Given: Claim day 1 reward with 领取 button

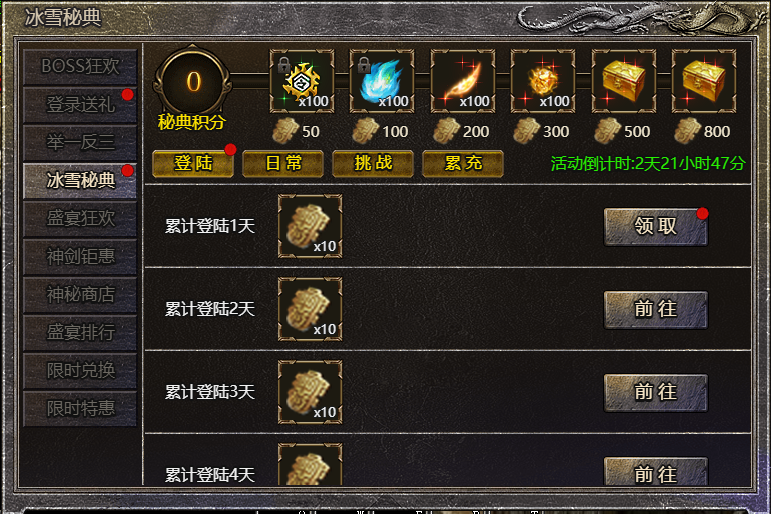Looking at the screenshot, I should tap(656, 227).
